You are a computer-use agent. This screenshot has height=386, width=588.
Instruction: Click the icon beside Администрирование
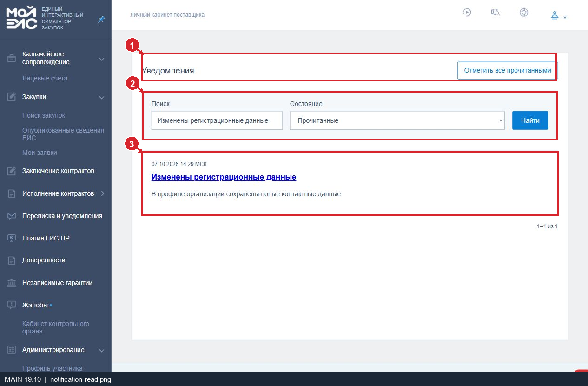[12, 350]
